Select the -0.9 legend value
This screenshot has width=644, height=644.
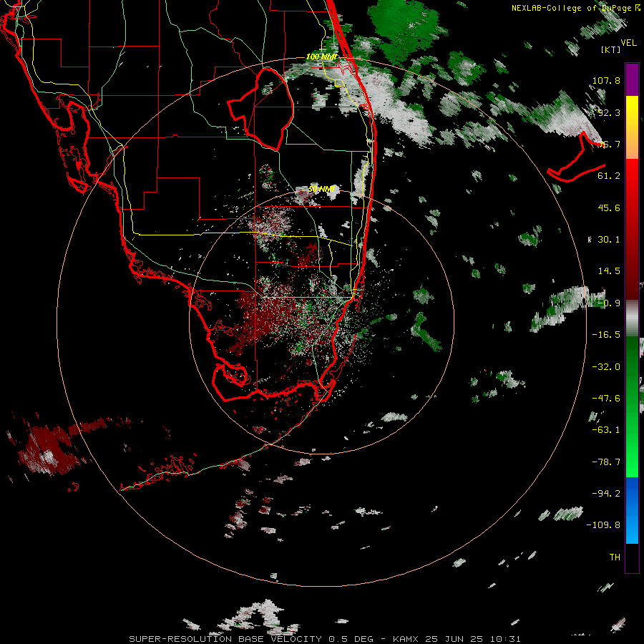[609, 303]
